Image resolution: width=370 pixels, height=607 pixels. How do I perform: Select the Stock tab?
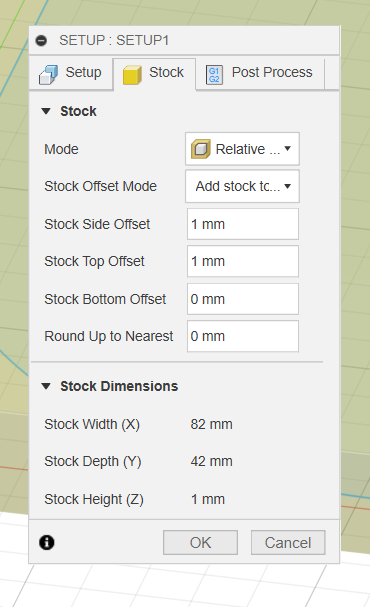[x=154, y=74]
